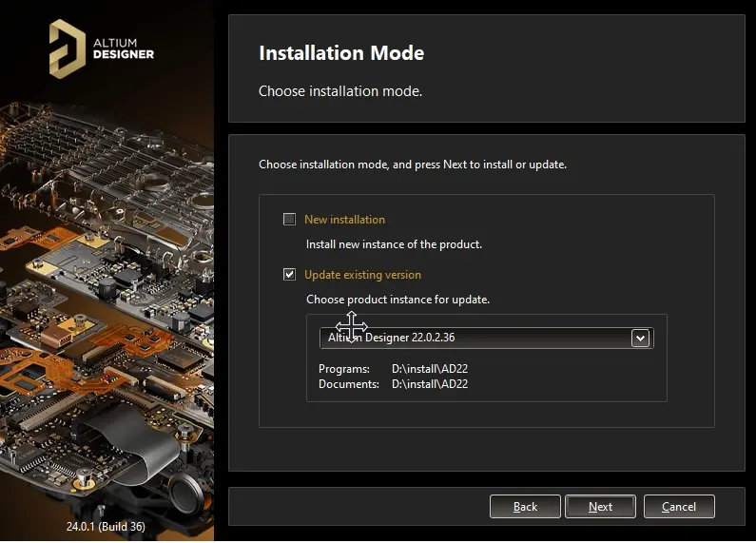Click the Documents: label
Image resolution: width=756 pixels, height=543 pixels.
coord(349,384)
